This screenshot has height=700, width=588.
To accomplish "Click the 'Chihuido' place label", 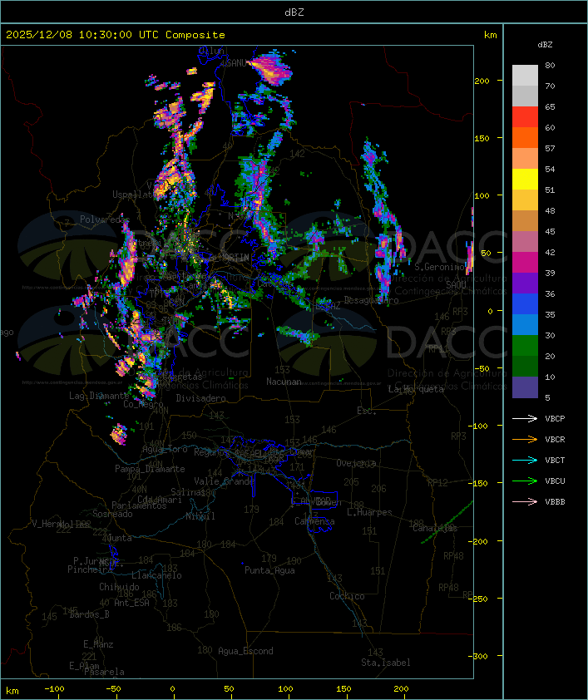I will pos(119,587).
